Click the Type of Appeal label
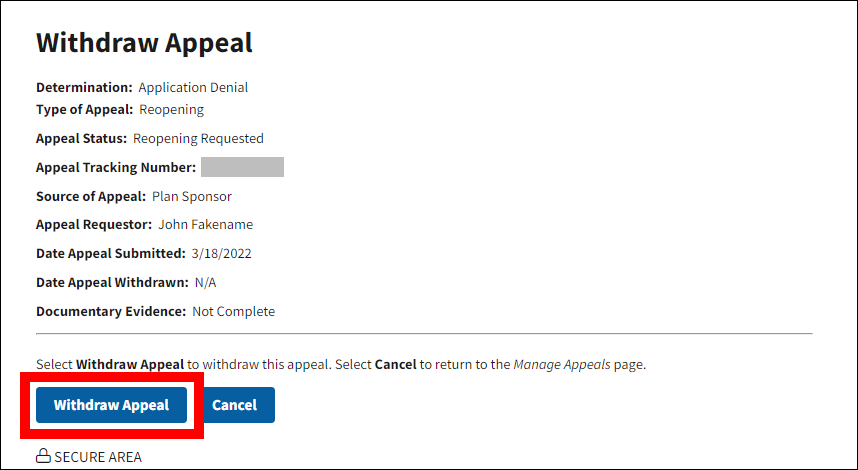The width and height of the screenshot is (858, 470). [84, 109]
